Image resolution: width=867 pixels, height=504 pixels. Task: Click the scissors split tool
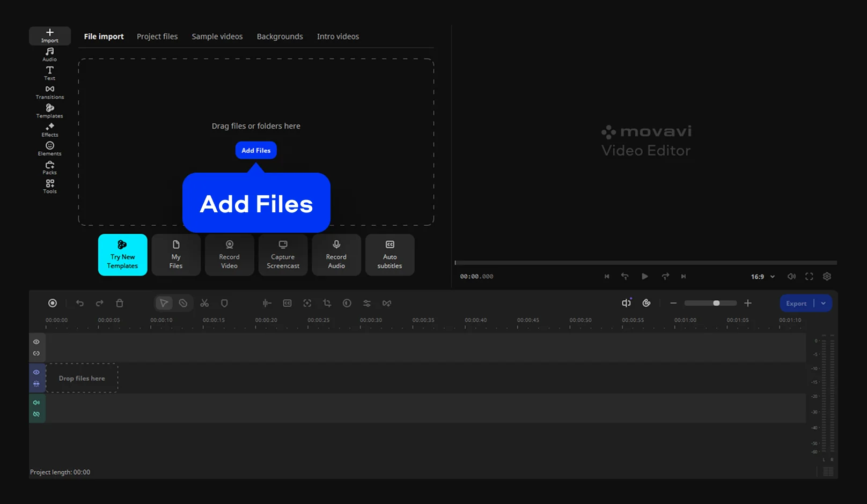click(204, 303)
